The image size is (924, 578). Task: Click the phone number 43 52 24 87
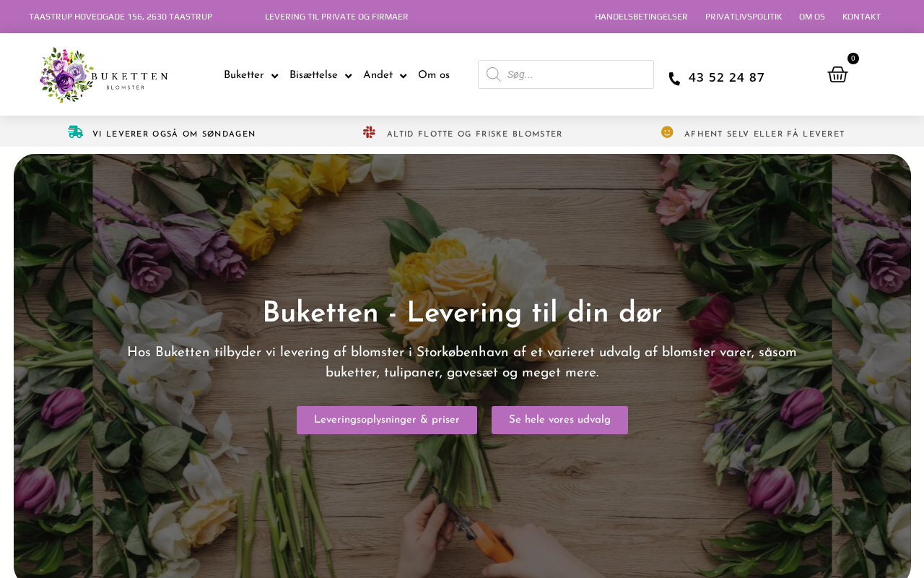pos(726,78)
